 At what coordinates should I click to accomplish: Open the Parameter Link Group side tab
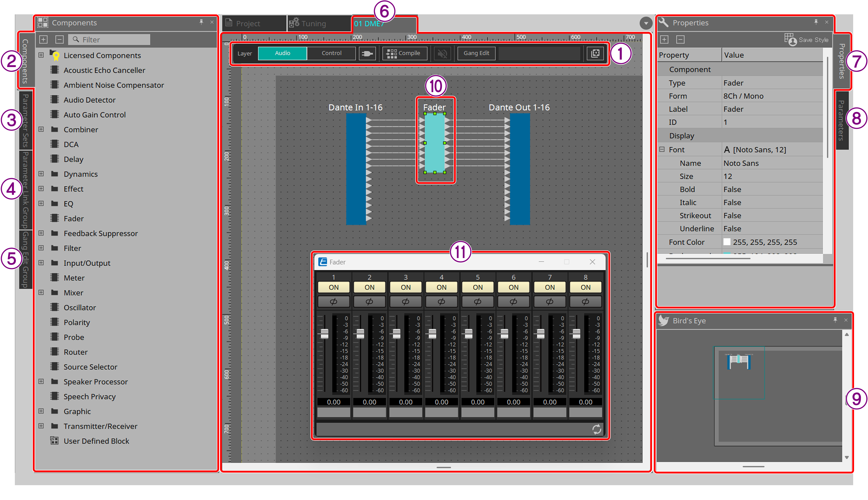point(25,190)
